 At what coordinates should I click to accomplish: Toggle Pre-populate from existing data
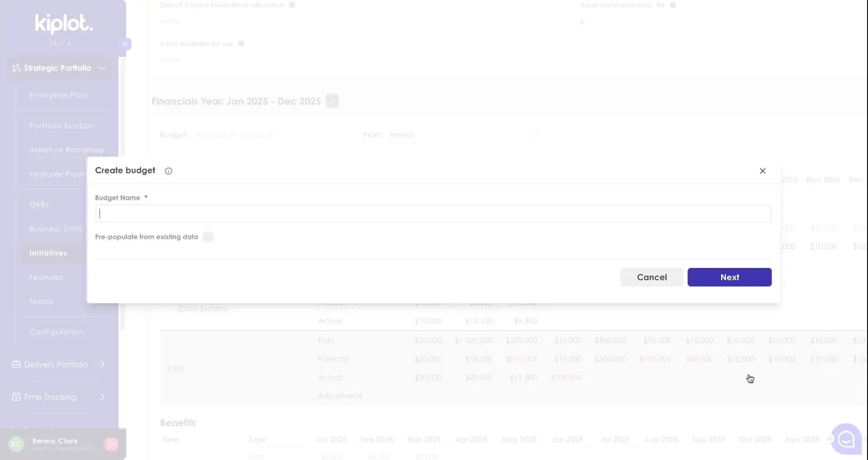pyautogui.click(x=208, y=237)
